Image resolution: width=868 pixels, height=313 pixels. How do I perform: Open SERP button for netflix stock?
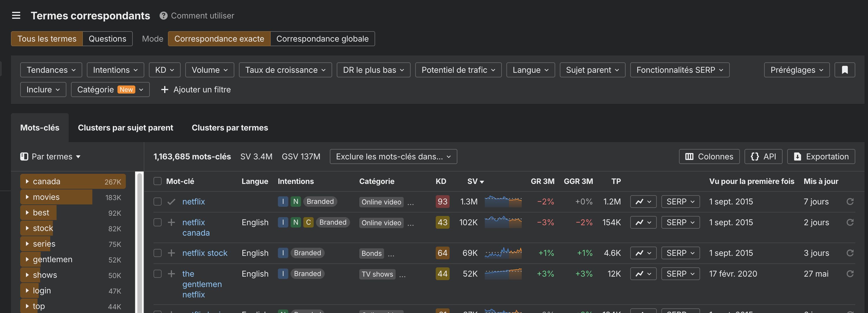[x=680, y=253]
